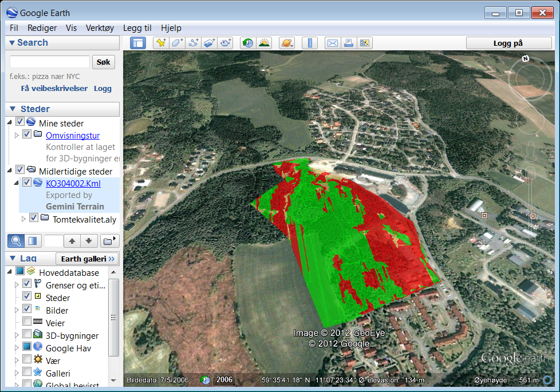This screenshot has height=392, width=560.
Task: Expand the Vær layer node
Action: (17, 361)
